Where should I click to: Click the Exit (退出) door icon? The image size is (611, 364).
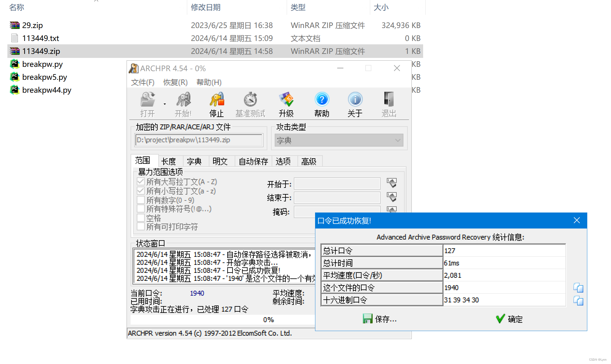click(x=389, y=99)
